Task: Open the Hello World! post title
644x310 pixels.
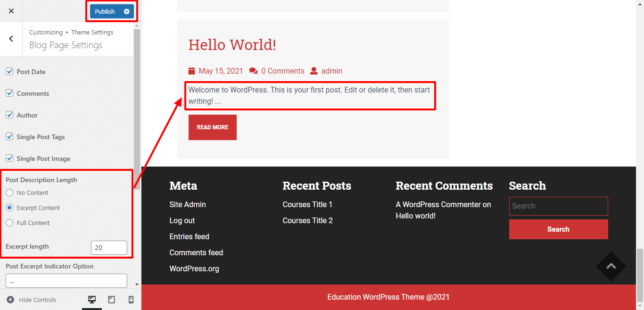Action: click(232, 45)
